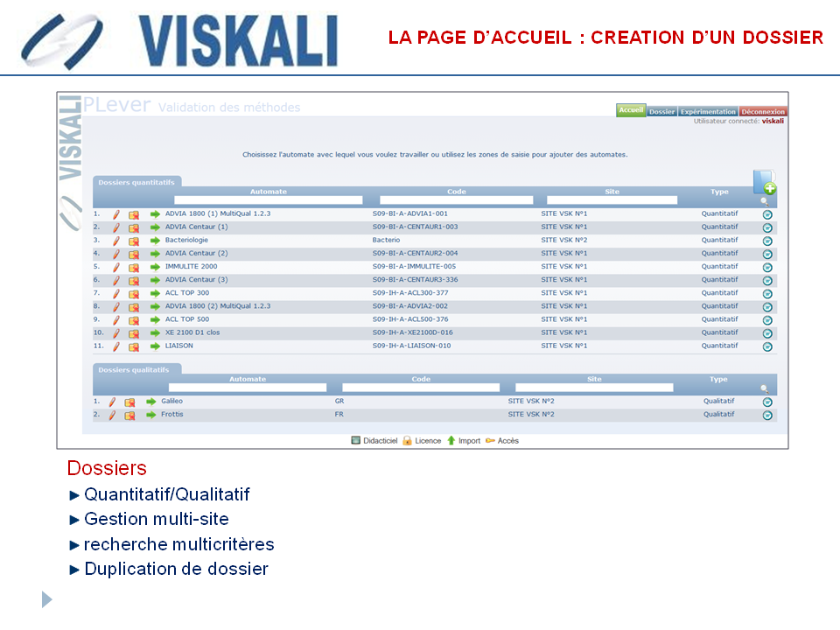Click the round blue icon ending the Bacteriologie row
The image size is (840, 630).
[767, 241]
